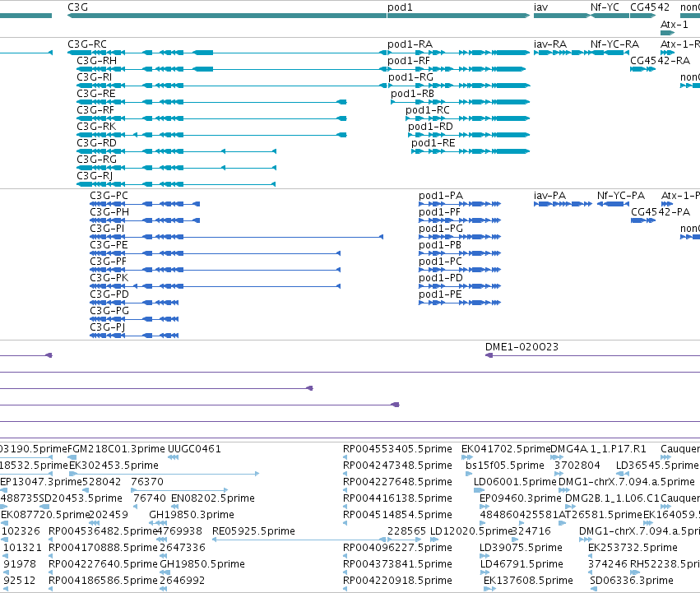Click transcript C3G-RI label

click(x=95, y=76)
